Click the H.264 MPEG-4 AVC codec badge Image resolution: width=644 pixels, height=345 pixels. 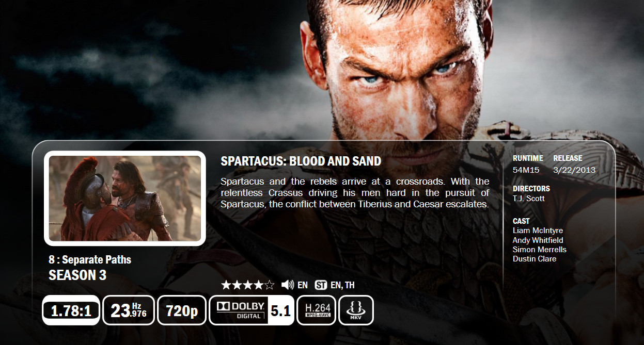coord(316,310)
